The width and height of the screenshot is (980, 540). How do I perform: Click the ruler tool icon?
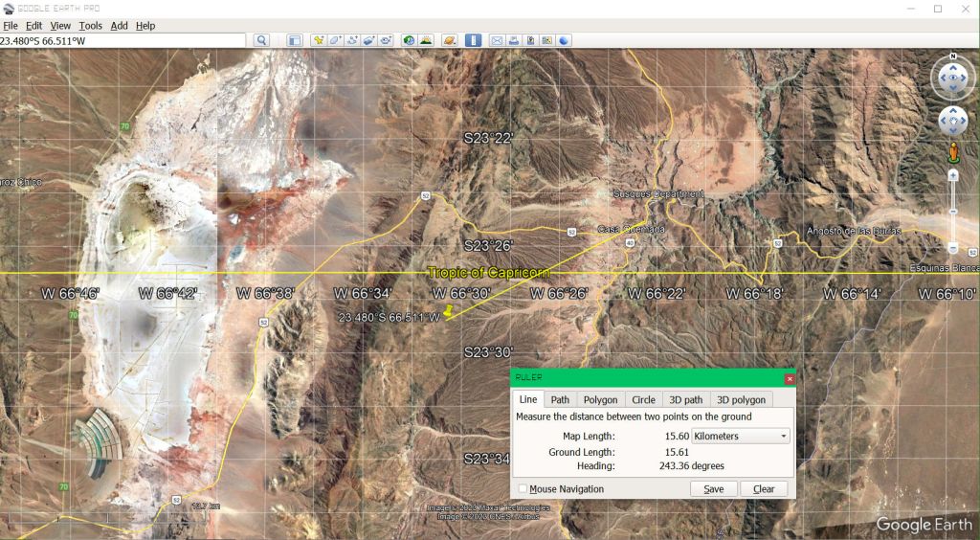tap(473, 40)
